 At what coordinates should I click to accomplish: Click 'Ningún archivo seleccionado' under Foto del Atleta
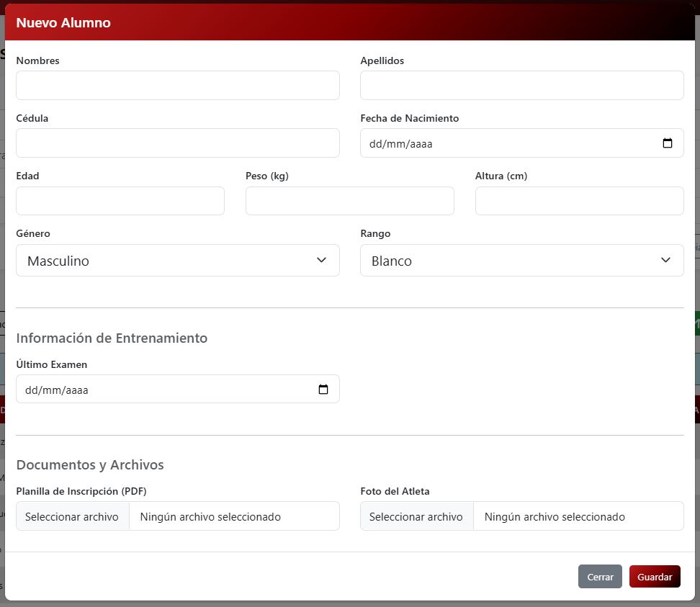click(x=555, y=517)
